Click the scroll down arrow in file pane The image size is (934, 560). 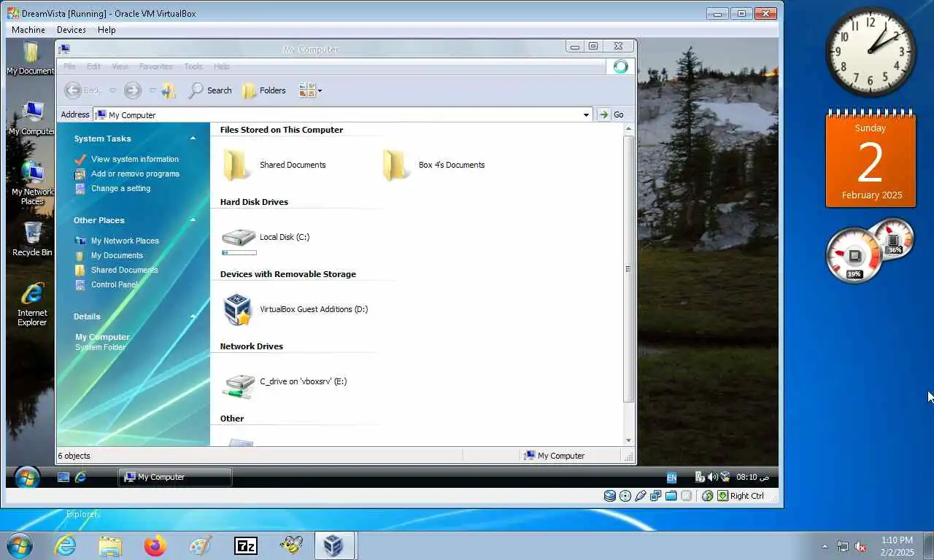click(x=628, y=440)
